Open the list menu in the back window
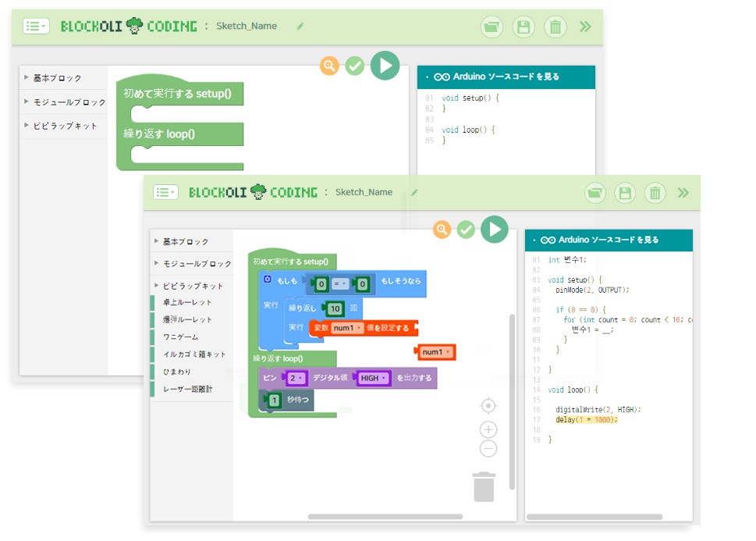The width and height of the screenshot is (756, 541). 36,26
